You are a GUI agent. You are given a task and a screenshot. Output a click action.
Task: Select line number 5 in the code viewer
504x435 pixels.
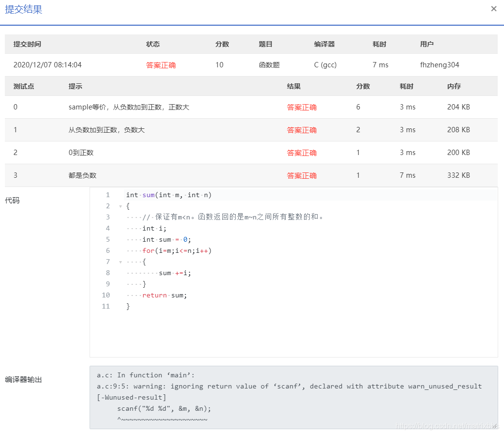107,239
